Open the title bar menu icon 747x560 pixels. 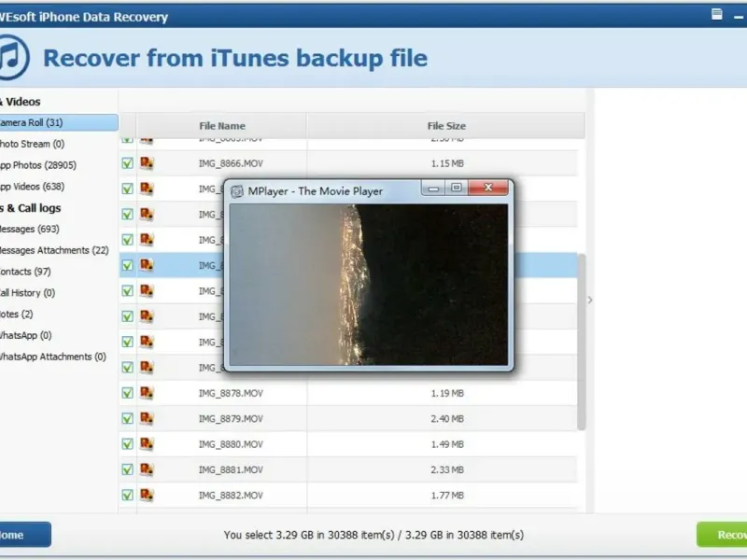click(x=716, y=14)
